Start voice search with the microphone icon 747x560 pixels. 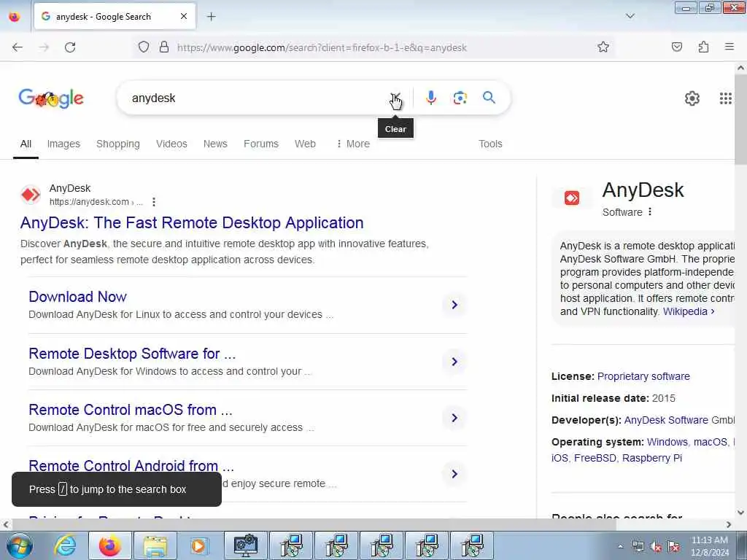coord(430,98)
